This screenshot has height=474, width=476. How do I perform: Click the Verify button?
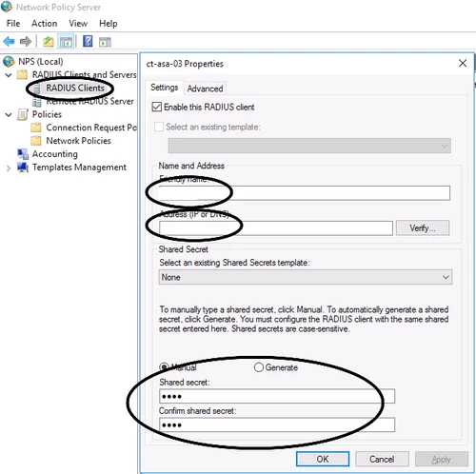(x=423, y=227)
